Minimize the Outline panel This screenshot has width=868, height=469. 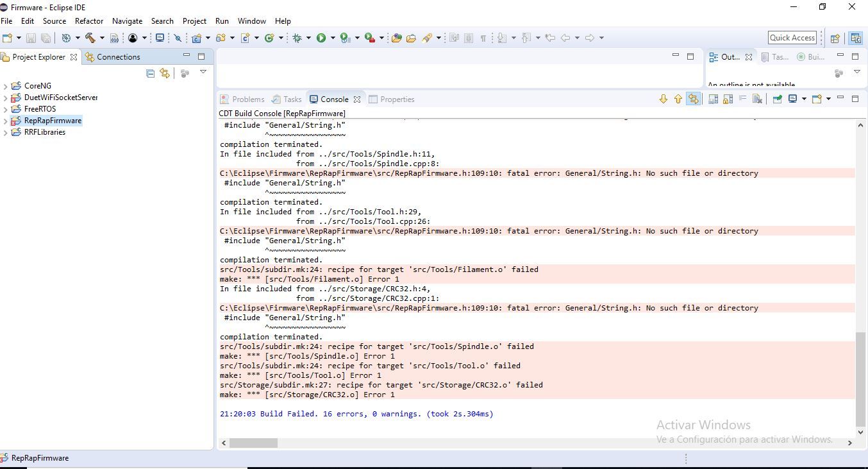(840, 56)
